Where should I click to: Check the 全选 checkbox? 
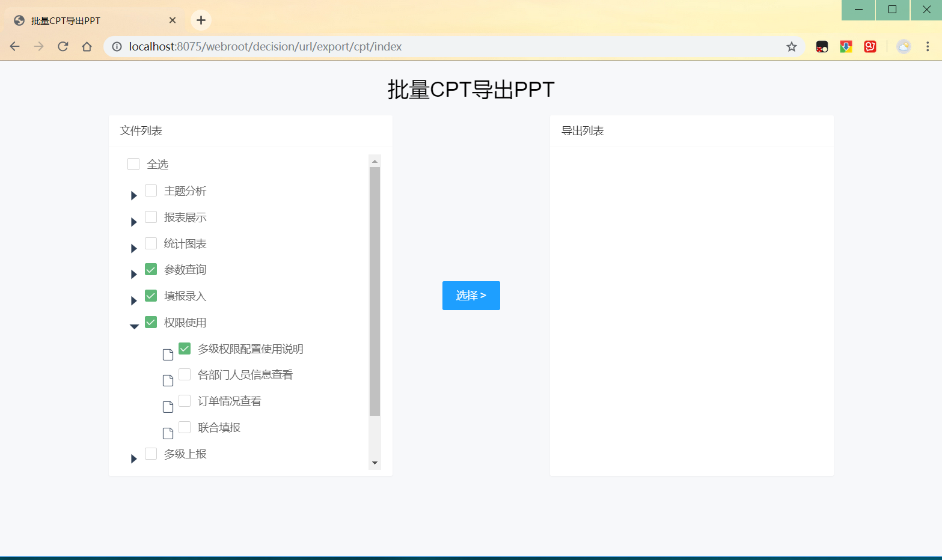(x=133, y=164)
